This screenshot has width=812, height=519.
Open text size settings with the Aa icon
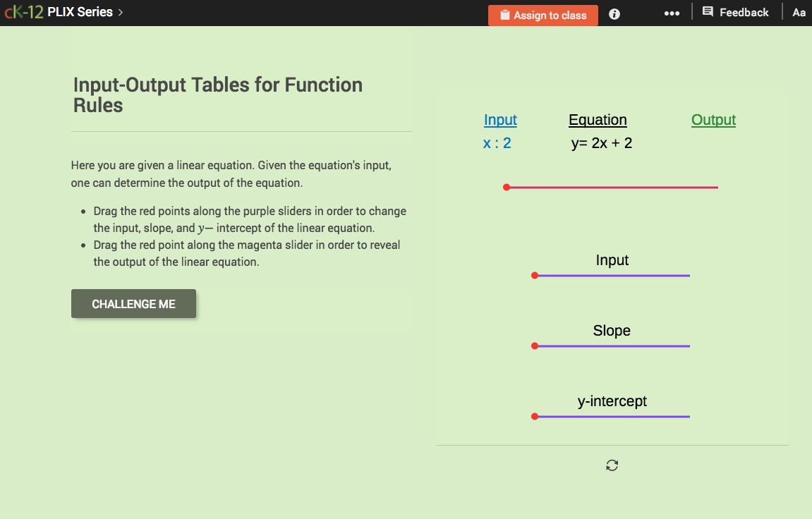point(799,12)
